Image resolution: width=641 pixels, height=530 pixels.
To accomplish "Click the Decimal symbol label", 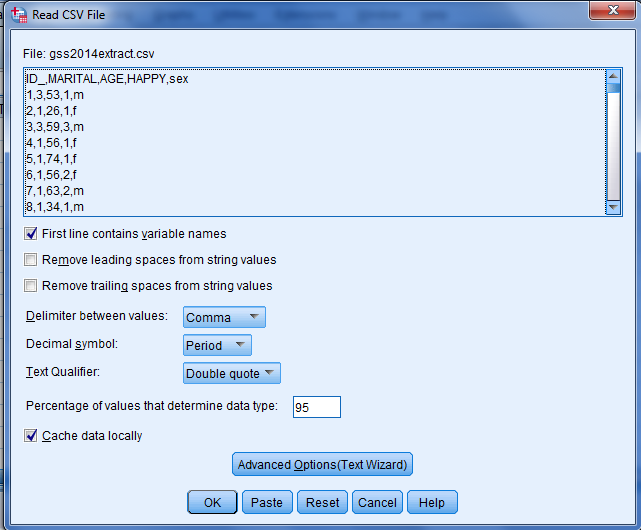I will (72, 344).
